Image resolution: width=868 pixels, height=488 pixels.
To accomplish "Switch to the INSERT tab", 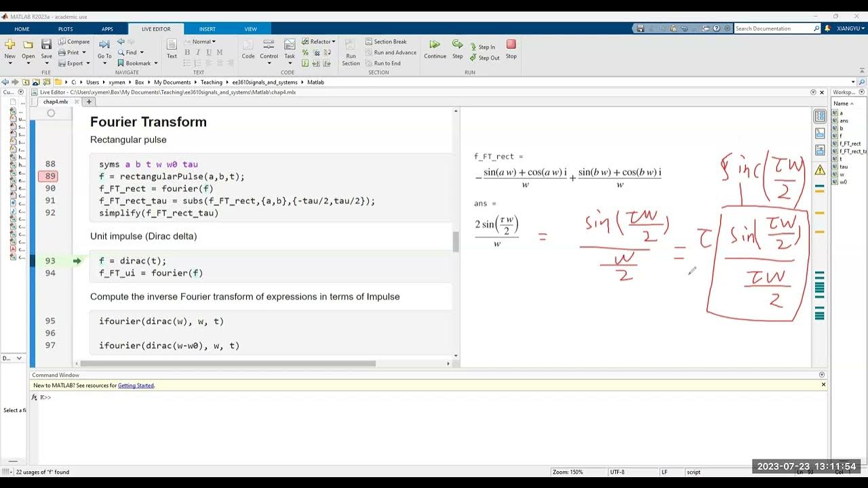I will tap(208, 29).
